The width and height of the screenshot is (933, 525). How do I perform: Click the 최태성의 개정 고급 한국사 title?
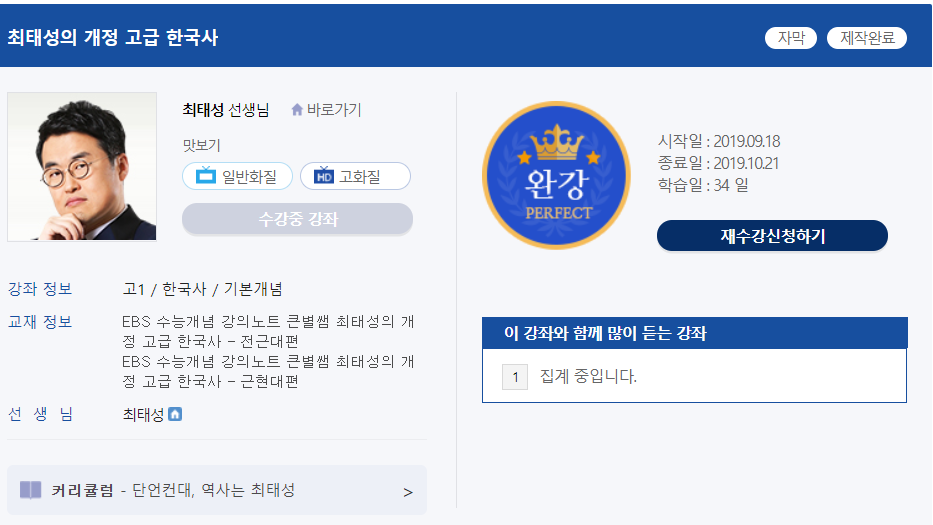112,38
